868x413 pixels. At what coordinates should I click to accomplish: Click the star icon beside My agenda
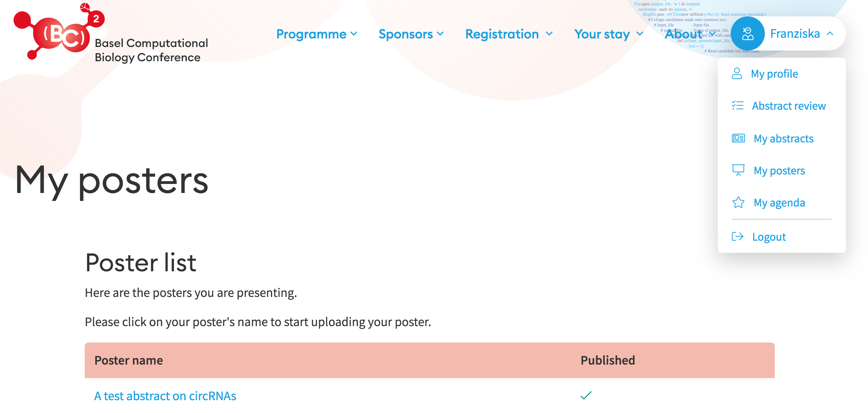coord(738,202)
